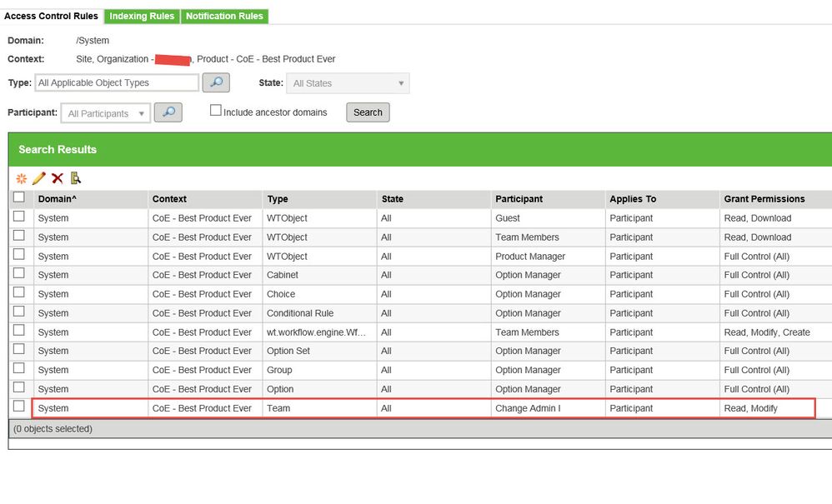Enable the Include ancestor domains checkbox

(x=216, y=111)
